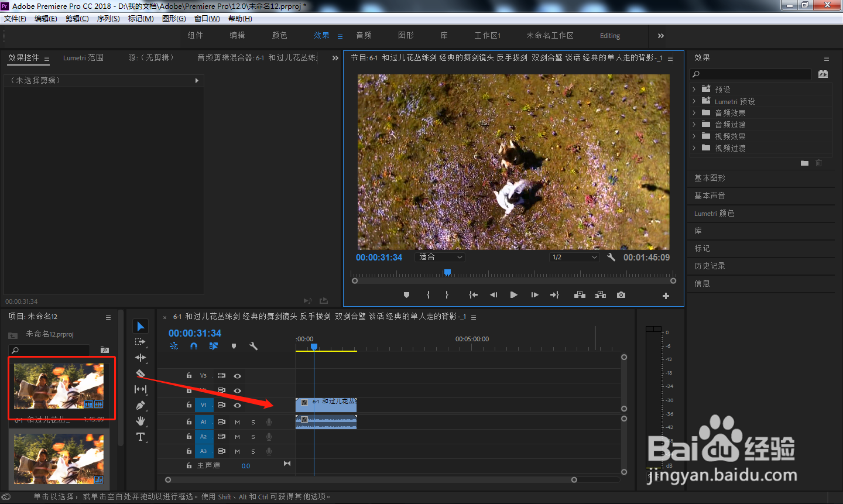Expand Lumetri 预设 folder
The image size is (843, 504).
pyautogui.click(x=694, y=101)
